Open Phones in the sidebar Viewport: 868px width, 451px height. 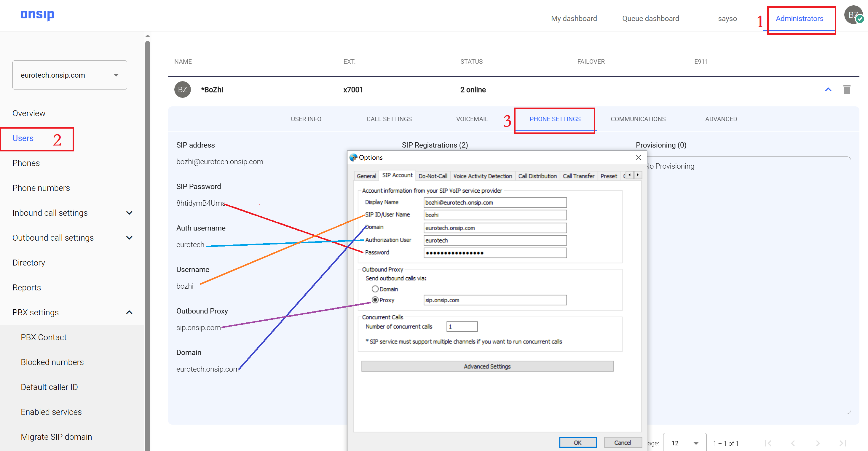(x=26, y=163)
